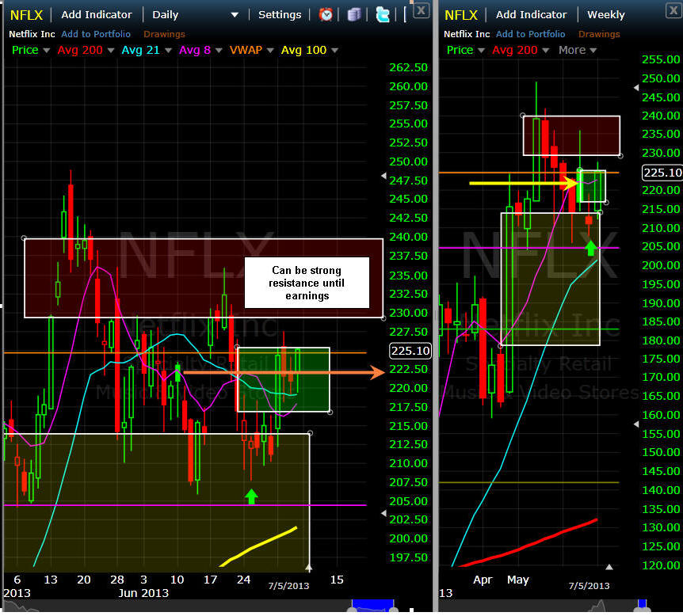Click the 200.00 level on Weekly price axis
The width and height of the screenshot is (683, 616).
pyautogui.click(x=660, y=265)
